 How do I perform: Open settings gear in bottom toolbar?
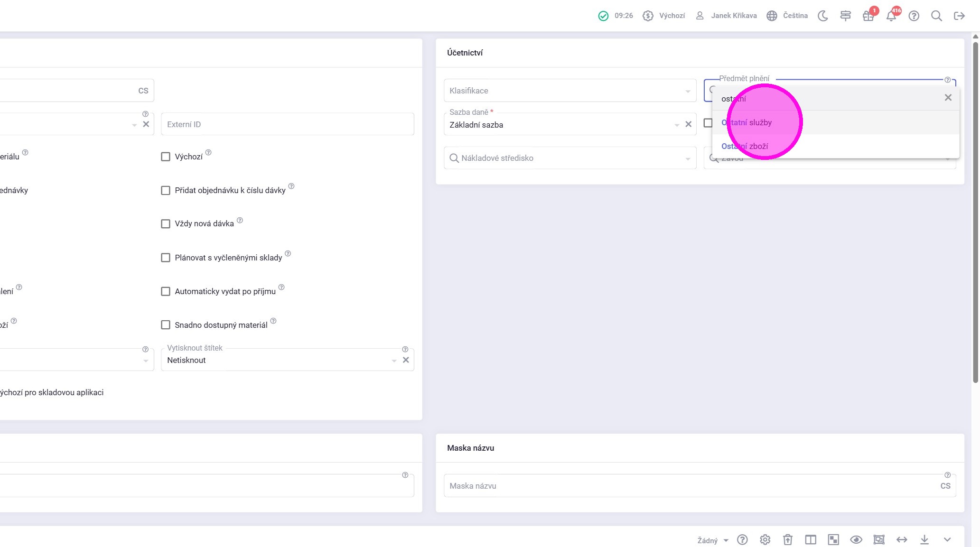pos(765,539)
